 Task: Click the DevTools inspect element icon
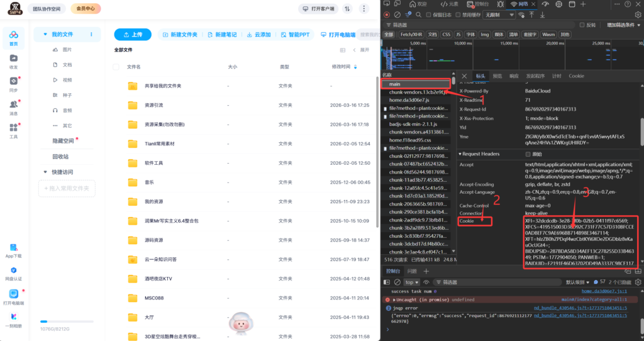[x=387, y=4]
